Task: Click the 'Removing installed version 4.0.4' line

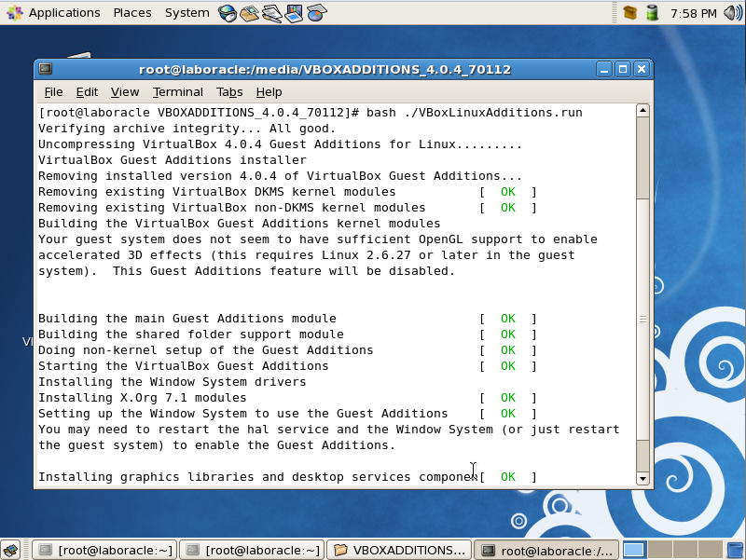Action: [x=281, y=176]
